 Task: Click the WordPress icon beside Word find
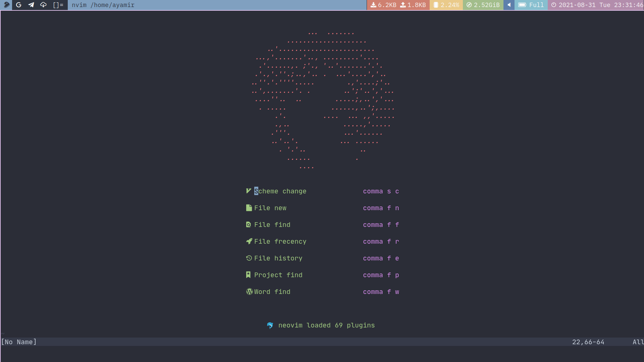pos(249,292)
